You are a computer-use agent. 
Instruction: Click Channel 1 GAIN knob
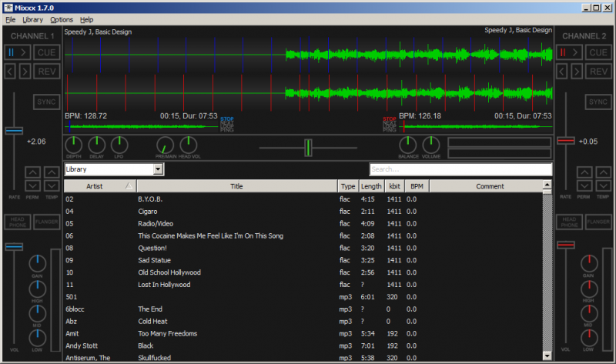pos(37,263)
